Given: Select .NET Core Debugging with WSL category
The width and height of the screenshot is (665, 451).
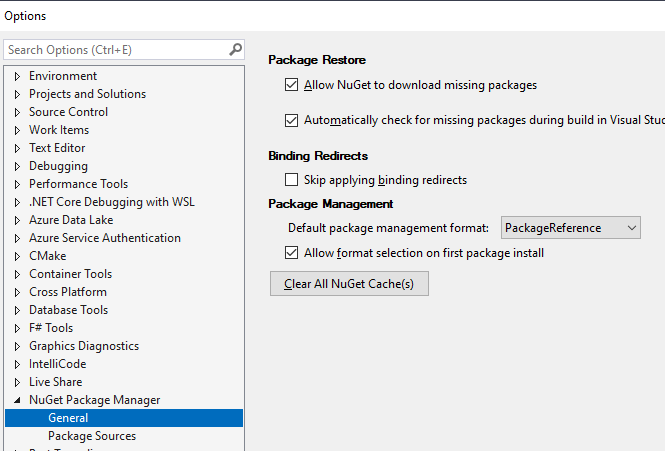Looking at the screenshot, I should [112, 202].
